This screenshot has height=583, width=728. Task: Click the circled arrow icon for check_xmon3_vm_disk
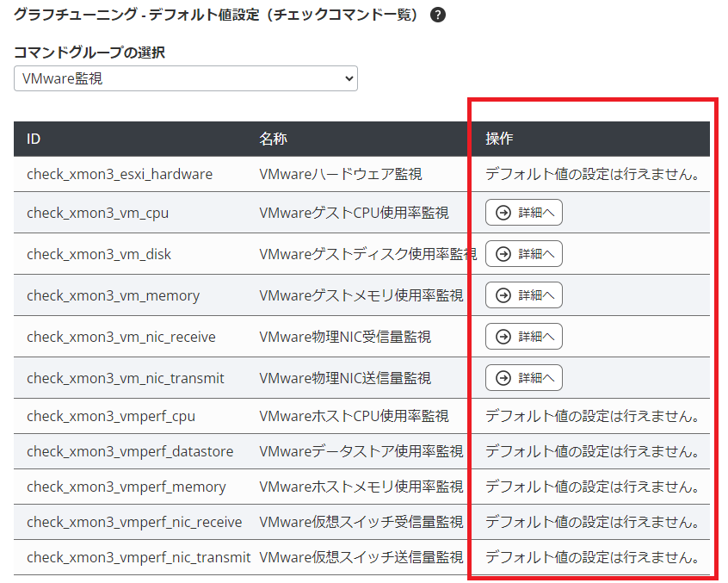(504, 253)
